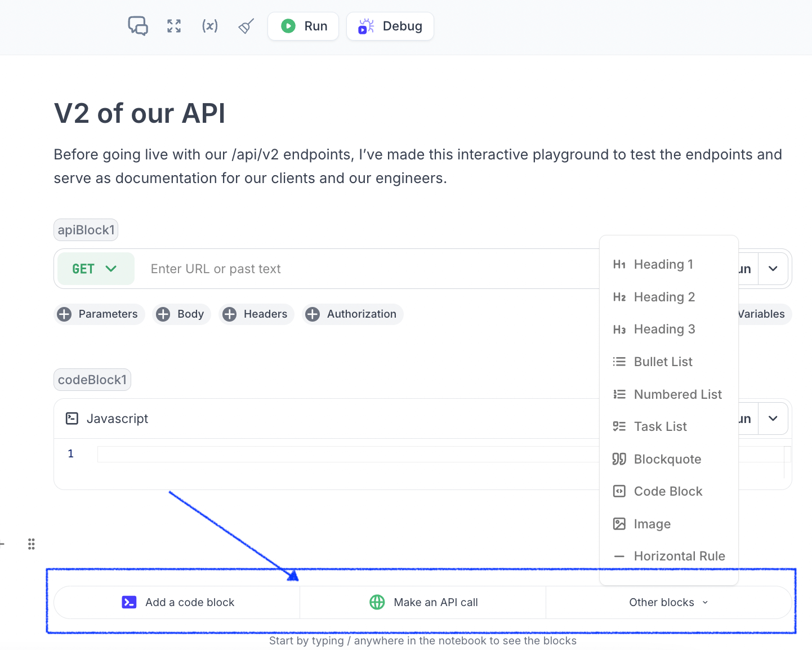Image resolution: width=812 pixels, height=650 pixels.
Task: Insert a Code Block from menu
Action: point(669,491)
